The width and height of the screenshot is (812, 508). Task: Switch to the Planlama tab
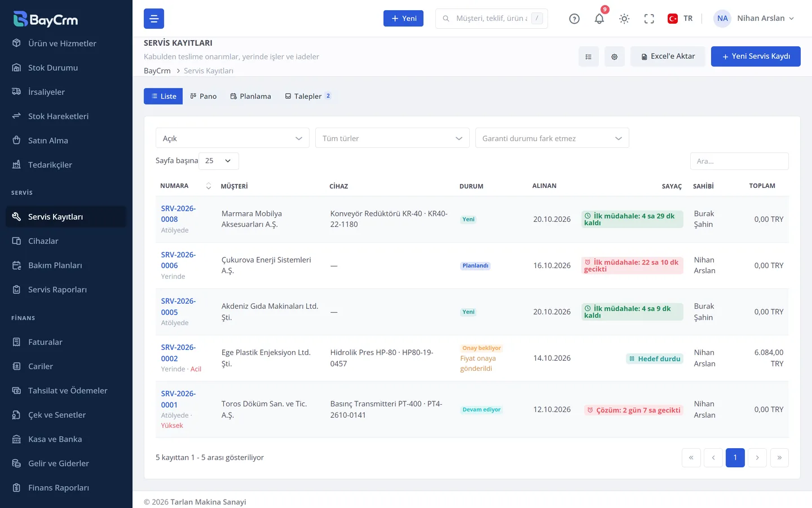(x=250, y=97)
